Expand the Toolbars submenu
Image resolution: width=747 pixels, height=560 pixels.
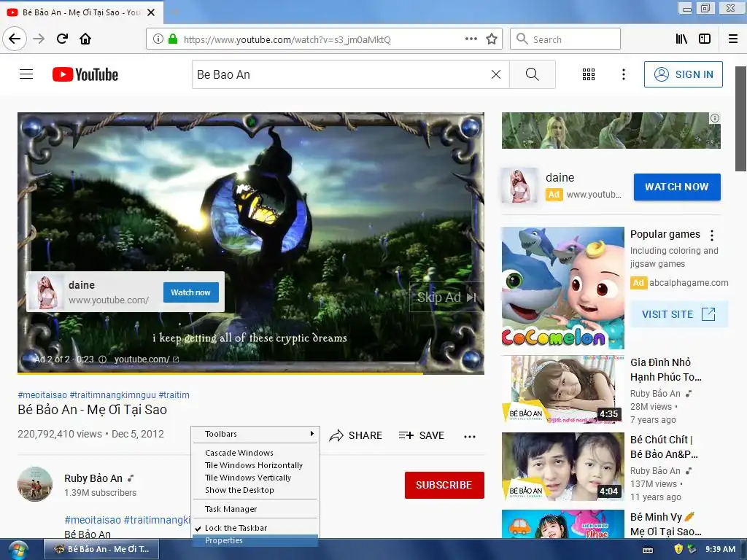pos(255,434)
